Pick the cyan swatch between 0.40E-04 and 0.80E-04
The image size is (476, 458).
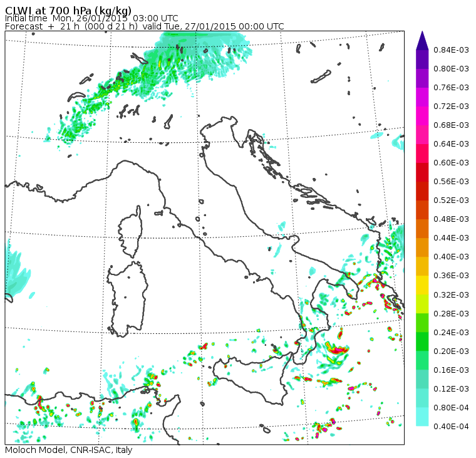pos(422,417)
